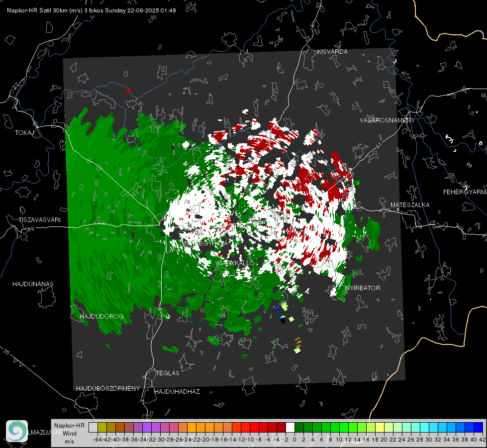Pick the darkest green swatch right of white
487x448 pixels.
pos(299,427)
